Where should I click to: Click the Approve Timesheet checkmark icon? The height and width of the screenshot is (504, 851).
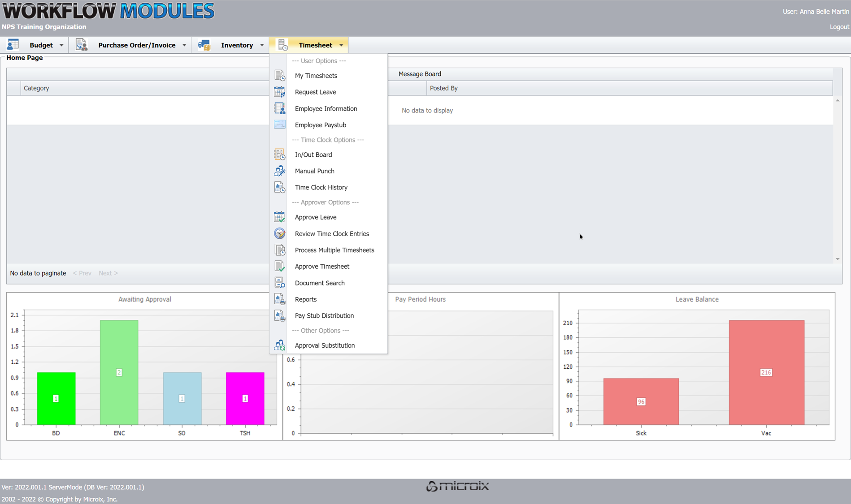coord(279,267)
